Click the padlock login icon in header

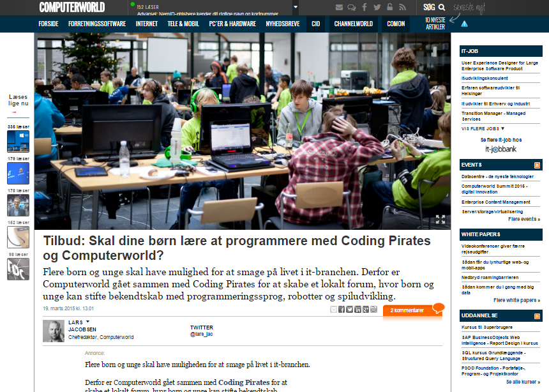389,7
